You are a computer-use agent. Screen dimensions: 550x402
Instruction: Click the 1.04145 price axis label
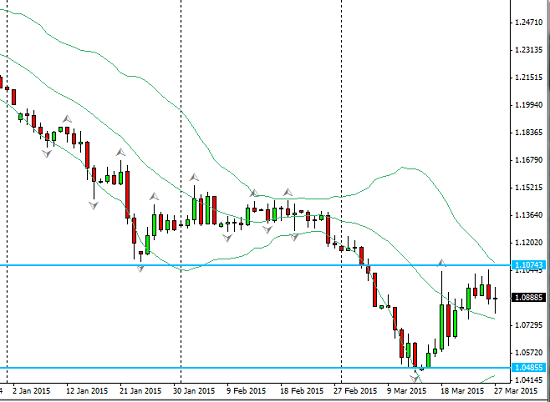[x=529, y=380]
